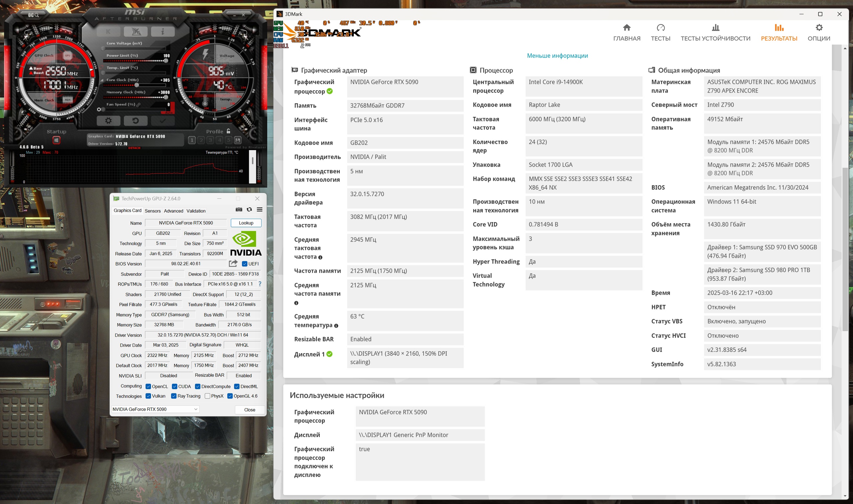Toggle the PhysX checkbox in GPU-Z
This screenshot has width=853, height=504.
pyautogui.click(x=207, y=396)
